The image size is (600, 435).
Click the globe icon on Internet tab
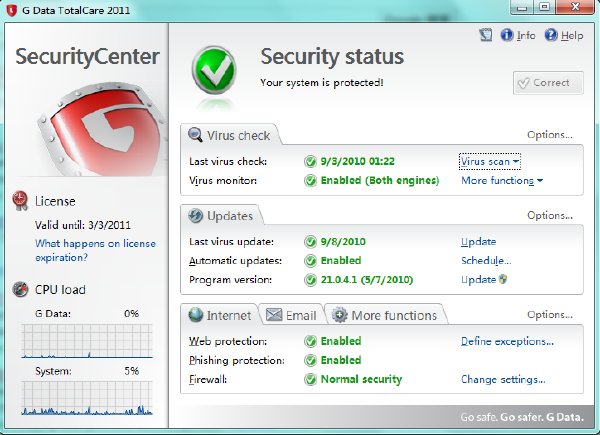point(196,315)
